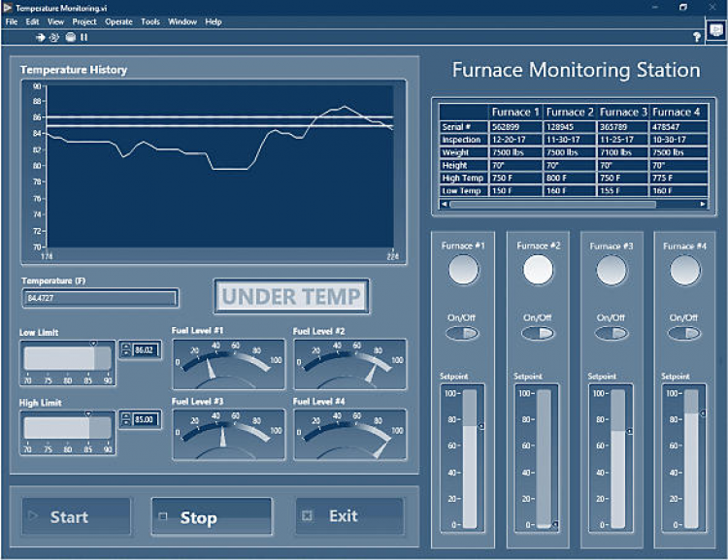The height and width of the screenshot is (560, 728).
Task: Toggle the Furnace #3 On/Off switch
Action: [x=612, y=333]
